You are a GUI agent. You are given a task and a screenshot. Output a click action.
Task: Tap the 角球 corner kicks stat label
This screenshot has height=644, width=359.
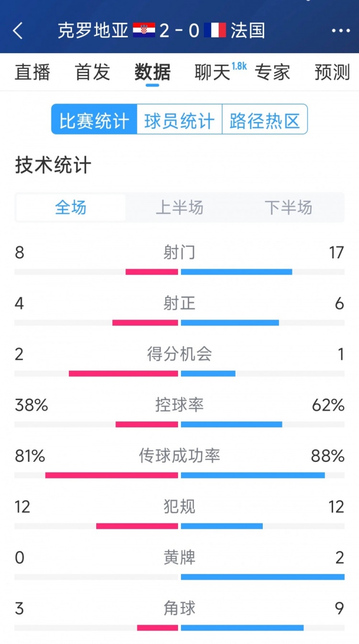179,608
